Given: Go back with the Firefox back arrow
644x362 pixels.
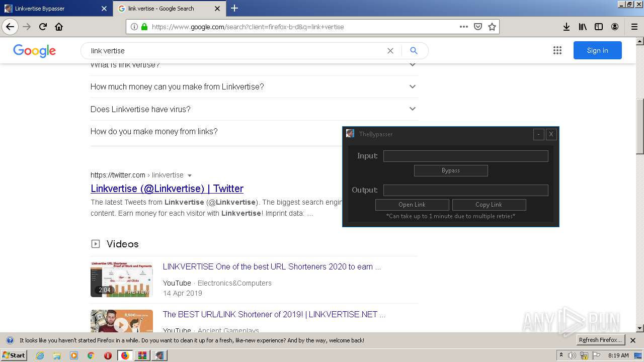Looking at the screenshot, I should 10,27.
